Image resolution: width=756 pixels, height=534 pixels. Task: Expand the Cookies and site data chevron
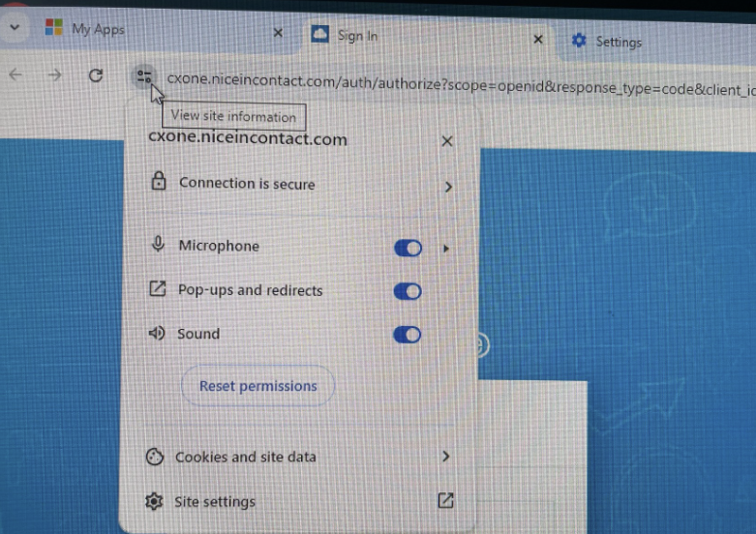click(446, 456)
